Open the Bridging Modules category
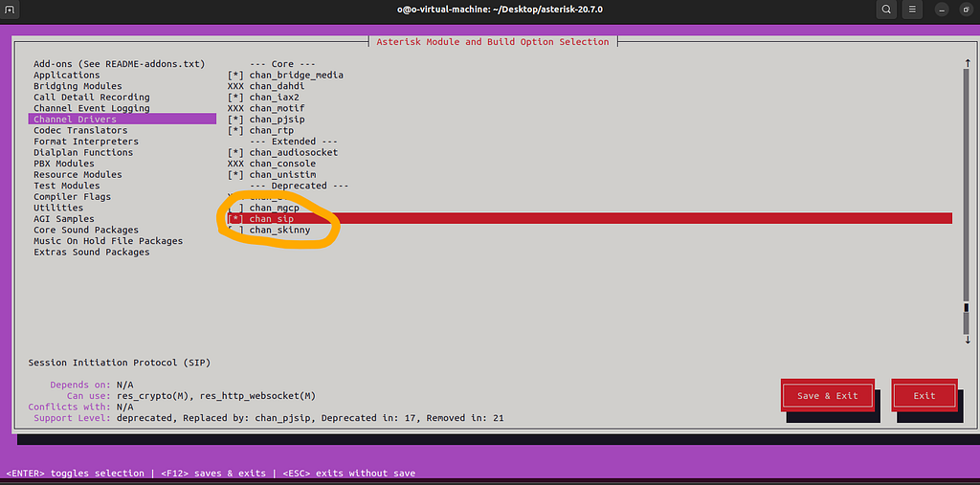 (78, 86)
